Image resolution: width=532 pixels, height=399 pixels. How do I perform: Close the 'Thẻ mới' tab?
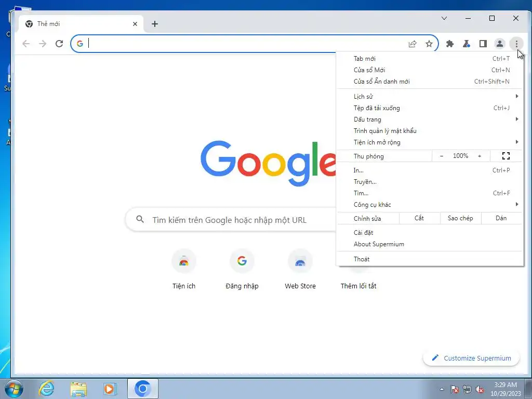[x=135, y=24]
